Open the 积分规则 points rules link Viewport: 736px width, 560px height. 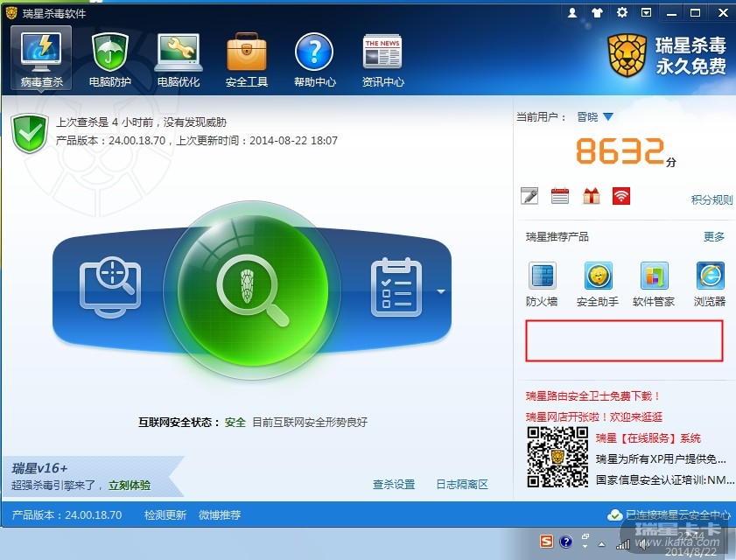[711, 200]
